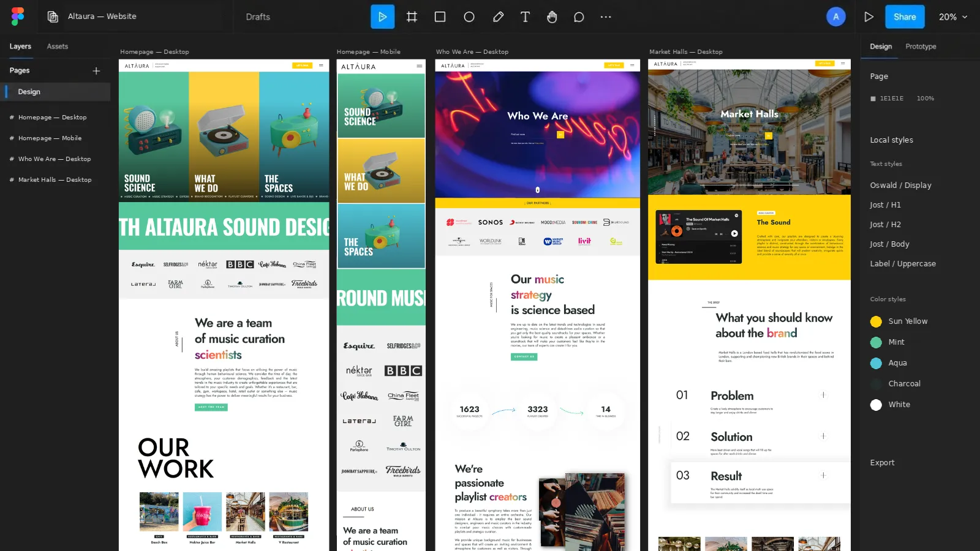The width and height of the screenshot is (980, 551).
Task: Select the Text tool
Action: pyautogui.click(x=525, y=17)
